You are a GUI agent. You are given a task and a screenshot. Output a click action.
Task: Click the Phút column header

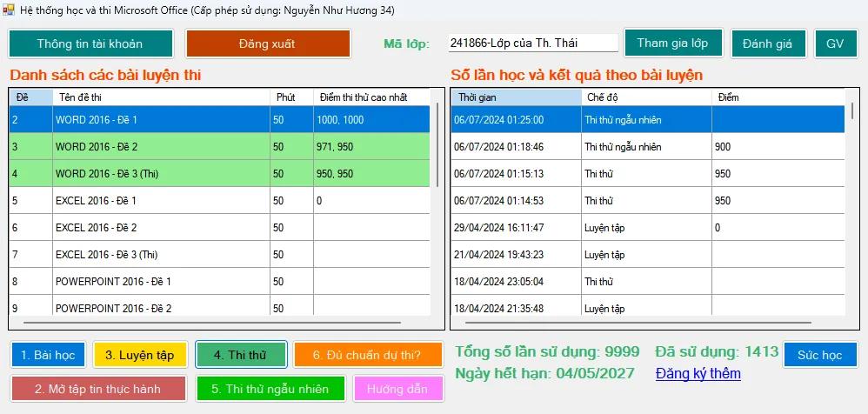tap(291, 97)
